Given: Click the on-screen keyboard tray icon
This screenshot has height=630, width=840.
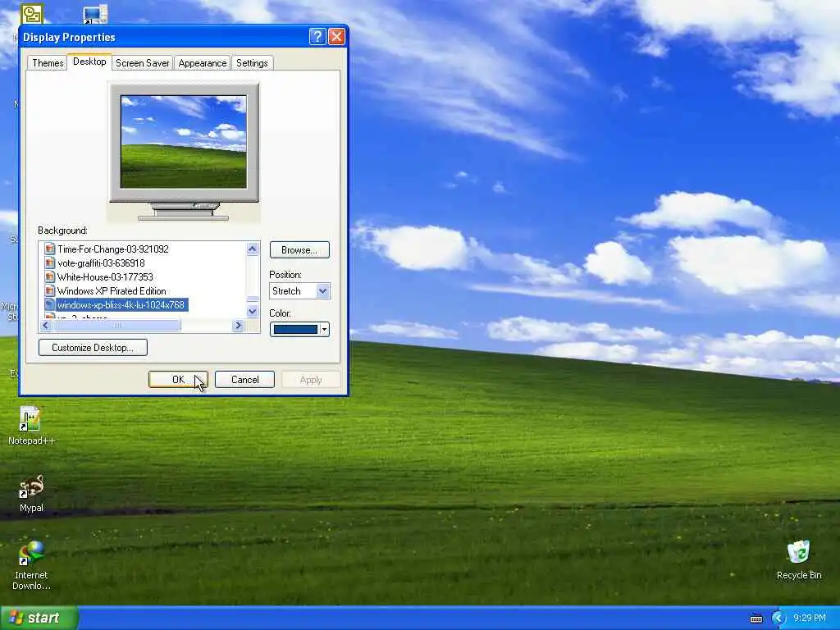Looking at the screenshot, I should (756, 619).
